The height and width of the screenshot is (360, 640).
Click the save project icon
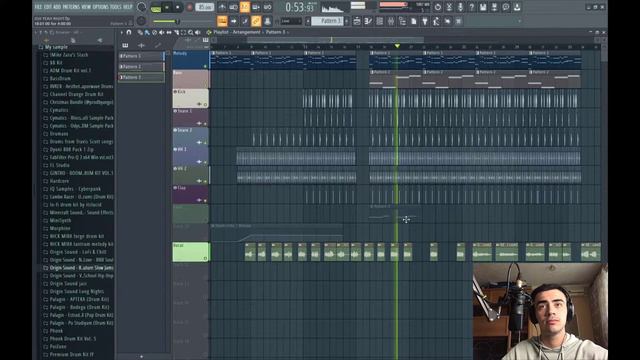pyautogui.click(x=483, y=7)
